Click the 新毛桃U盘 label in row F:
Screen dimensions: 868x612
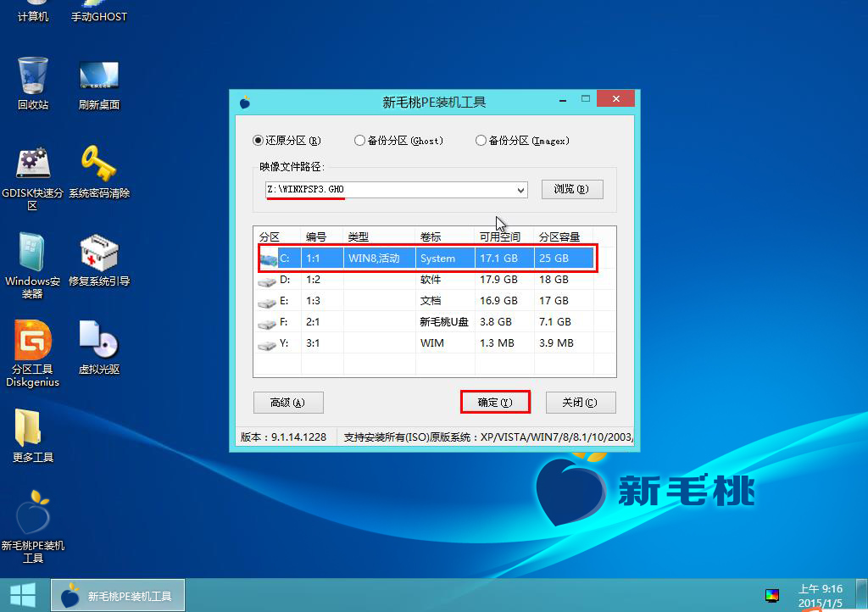[x=444, y=321]
